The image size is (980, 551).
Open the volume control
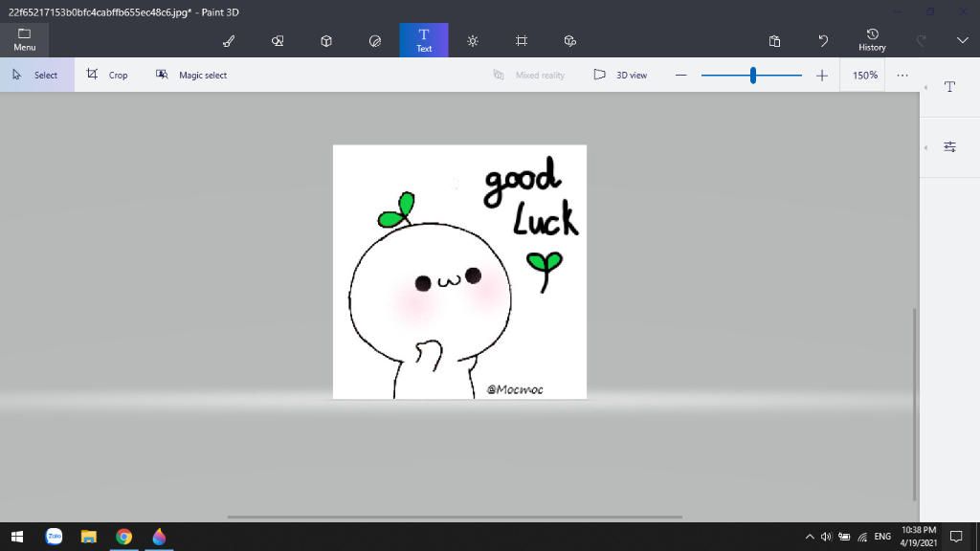tap(826, 537)
